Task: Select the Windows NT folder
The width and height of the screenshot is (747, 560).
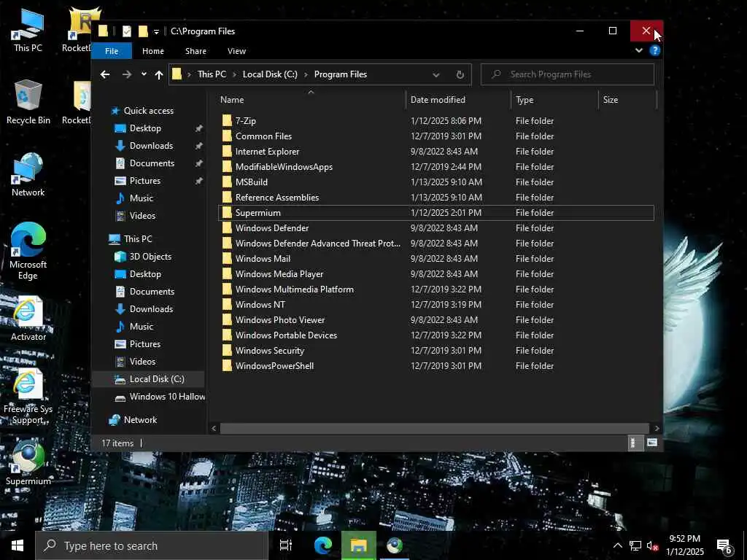Action: [x=436, y=304]
